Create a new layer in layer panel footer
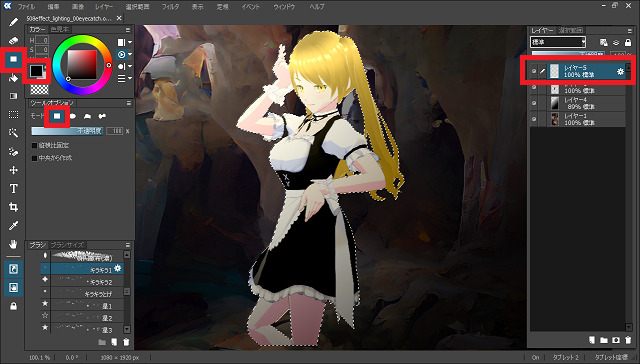Image resolution: width=640 pixels, height=364 pixels. tap(591, 340)
